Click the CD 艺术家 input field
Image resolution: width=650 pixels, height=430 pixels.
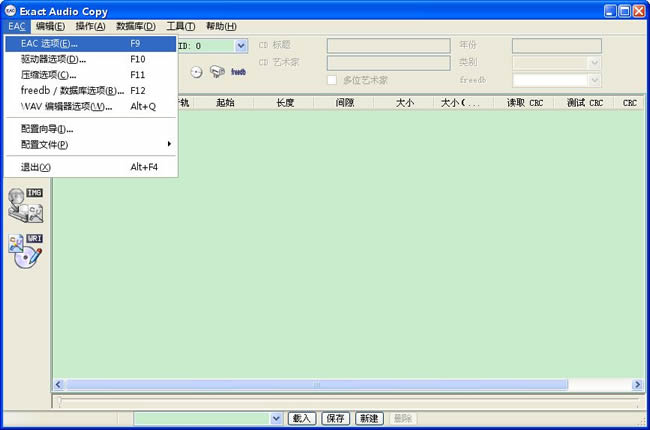click(x=388, y=63)
